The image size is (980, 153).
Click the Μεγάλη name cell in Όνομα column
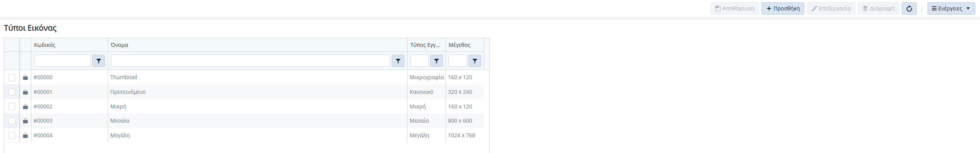point(258,135)
